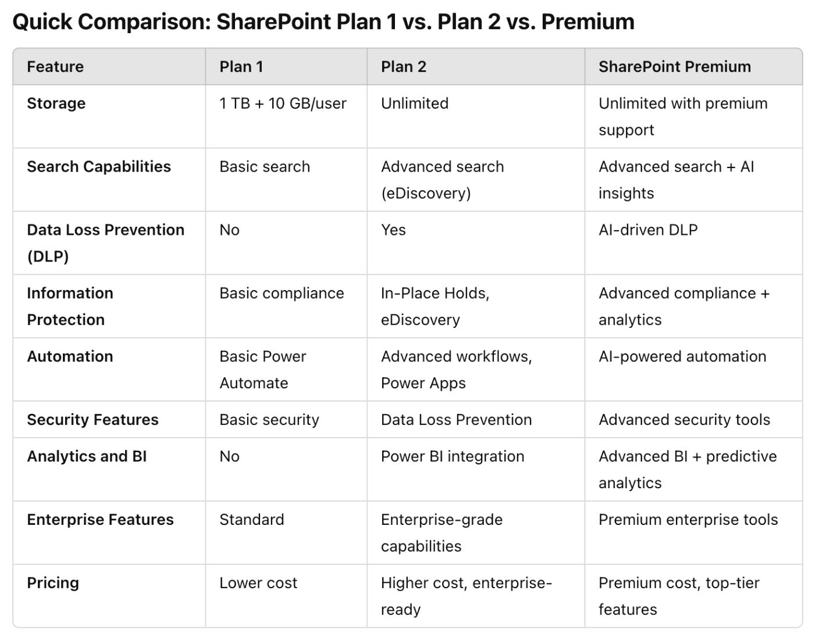
Task: Click the Security Features row label
Action: click(x=92, y=420)
